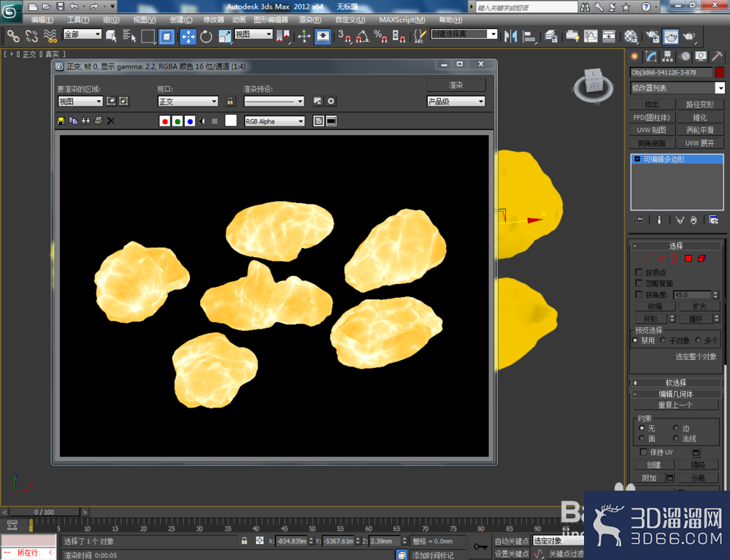Select the 面 constraint radio button
730x560 pixels.
(x=642, y=439)
